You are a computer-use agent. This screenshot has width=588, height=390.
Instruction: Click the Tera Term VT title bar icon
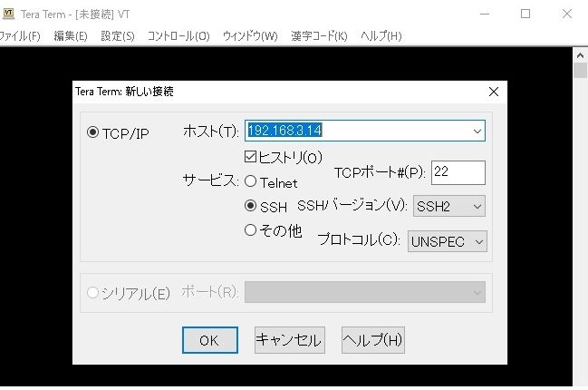point(8,14)
